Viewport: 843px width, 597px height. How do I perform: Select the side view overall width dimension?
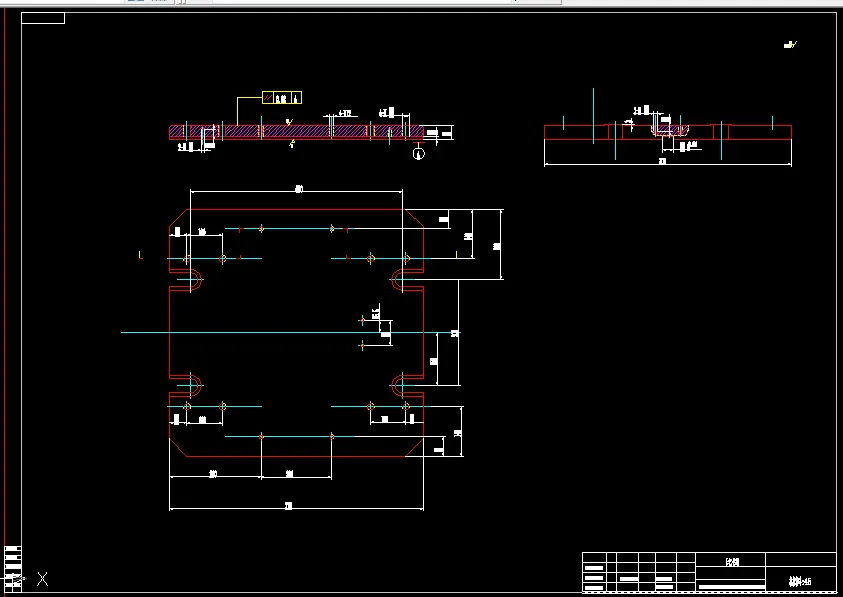[x=668, y=161]
